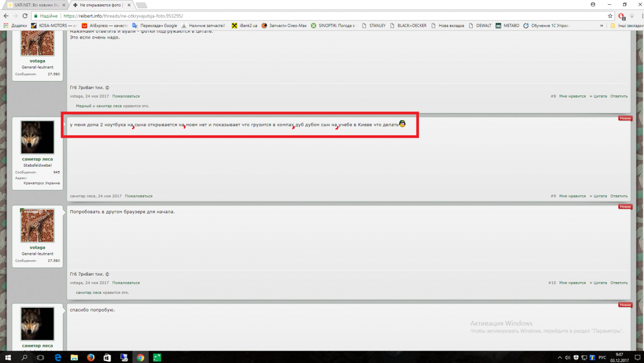
Task: Click 'Ответить' on post #9
Action: (619, 196)
